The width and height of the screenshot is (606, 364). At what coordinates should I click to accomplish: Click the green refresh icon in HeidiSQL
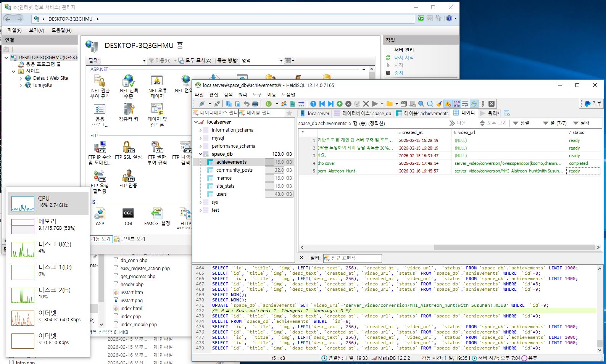(x=269, y=104)
